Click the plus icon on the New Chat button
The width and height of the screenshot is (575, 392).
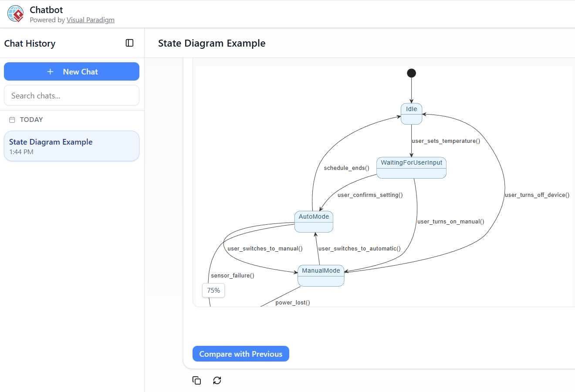[x=50, y=71]
